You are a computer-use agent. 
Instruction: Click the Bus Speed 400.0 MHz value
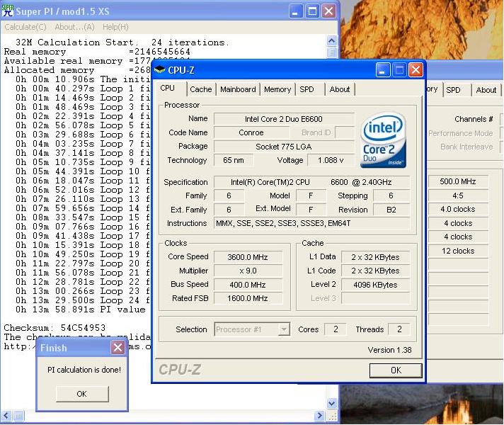pyautogui.click(x=248, y=285)
